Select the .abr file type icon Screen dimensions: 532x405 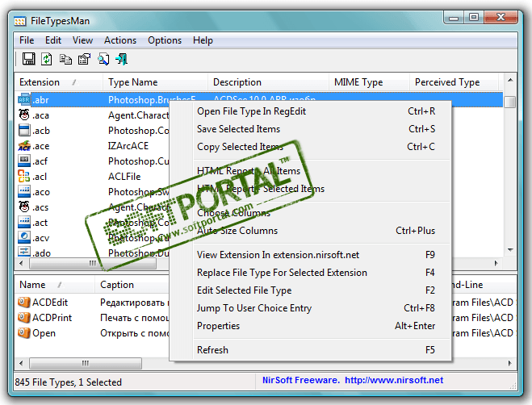[24, 100]
